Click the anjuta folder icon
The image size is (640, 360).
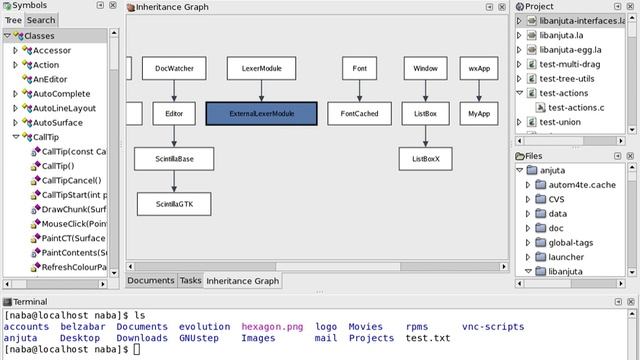coord(532,170)
